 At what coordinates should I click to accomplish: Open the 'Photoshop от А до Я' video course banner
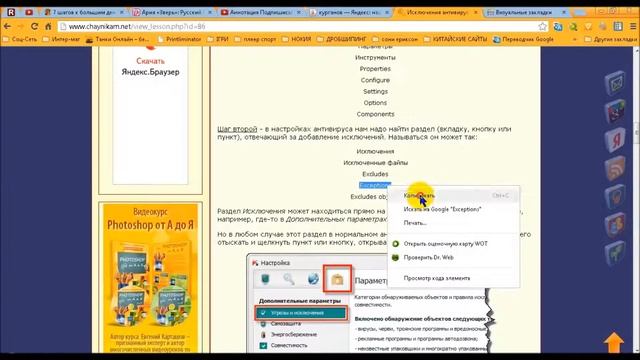click(150, 278)
